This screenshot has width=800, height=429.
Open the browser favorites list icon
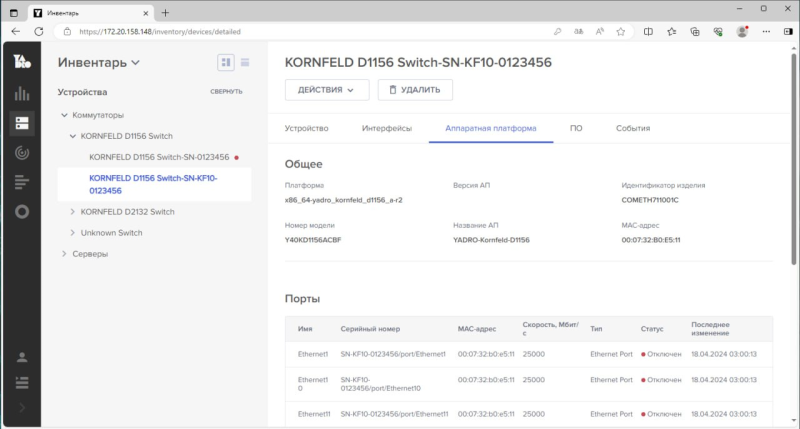tap(671, 32)
